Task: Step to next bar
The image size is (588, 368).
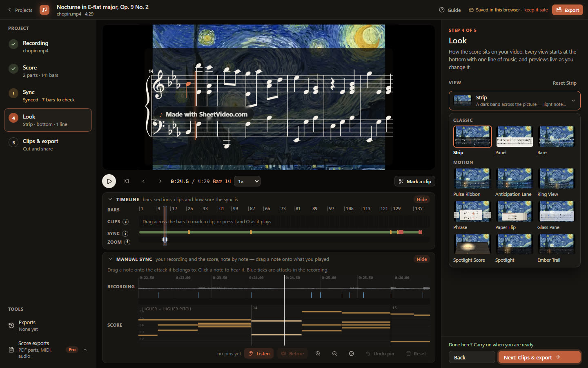Action: (160, 181)
